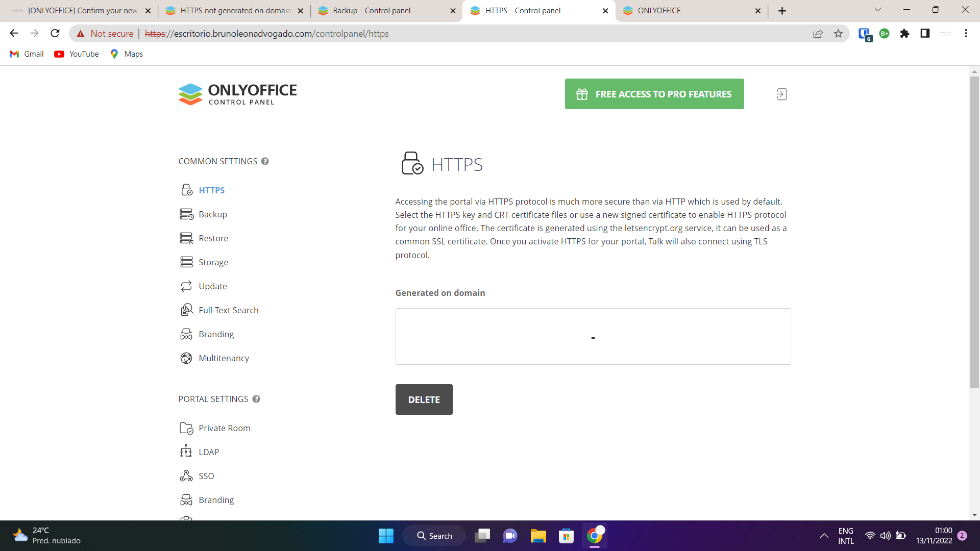Open the Backup settings link

point(213,214)
